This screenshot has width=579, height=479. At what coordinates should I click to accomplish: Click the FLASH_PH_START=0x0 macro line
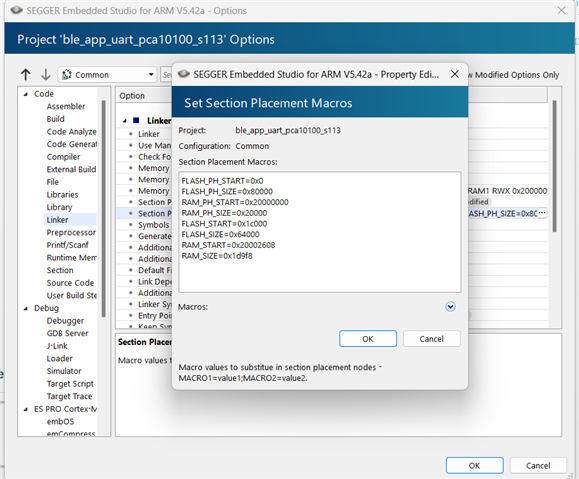point(222,181)
